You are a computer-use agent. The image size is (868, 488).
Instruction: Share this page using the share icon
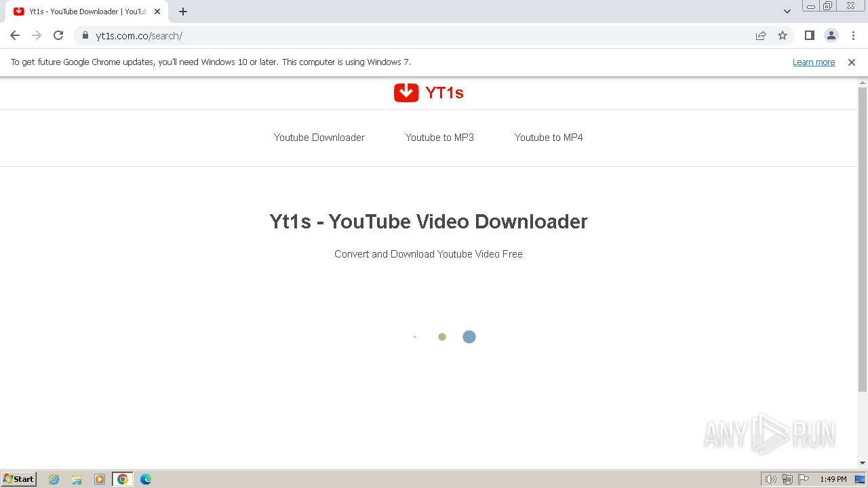click(x=761, y=35)
